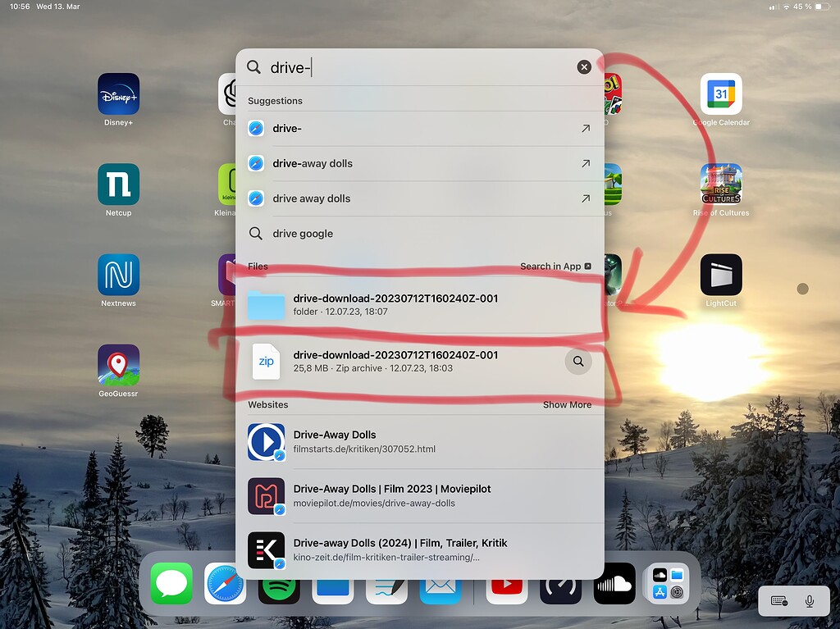Preview the zip file via the magnifier button

[578, 361]
